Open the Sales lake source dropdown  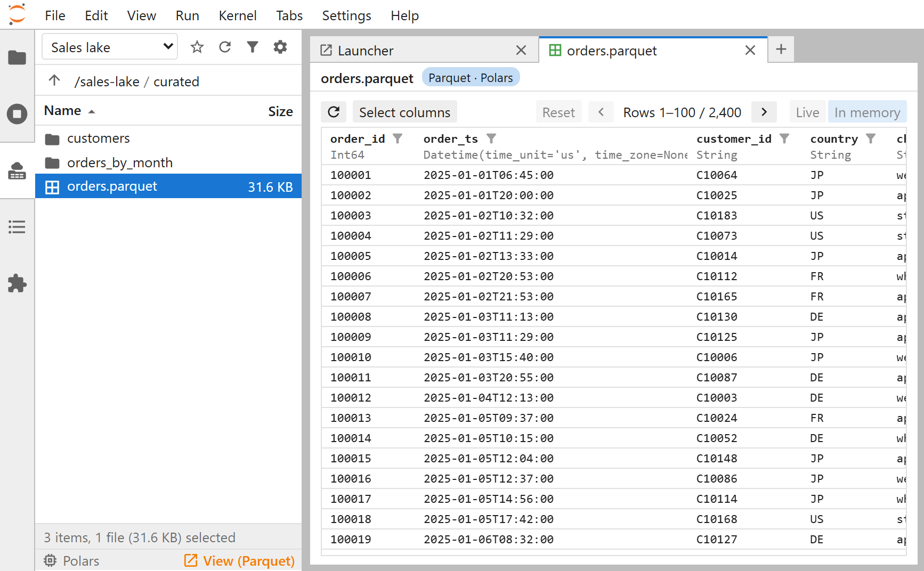[x=110, y=47]
